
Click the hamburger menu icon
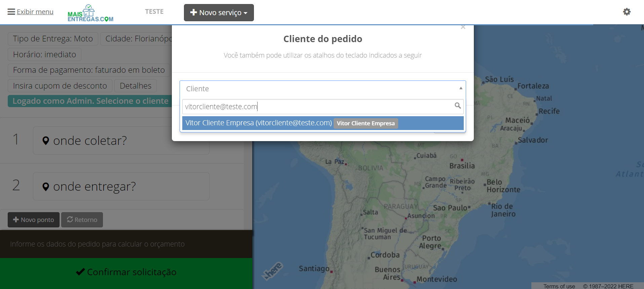(x=11, y=12)
